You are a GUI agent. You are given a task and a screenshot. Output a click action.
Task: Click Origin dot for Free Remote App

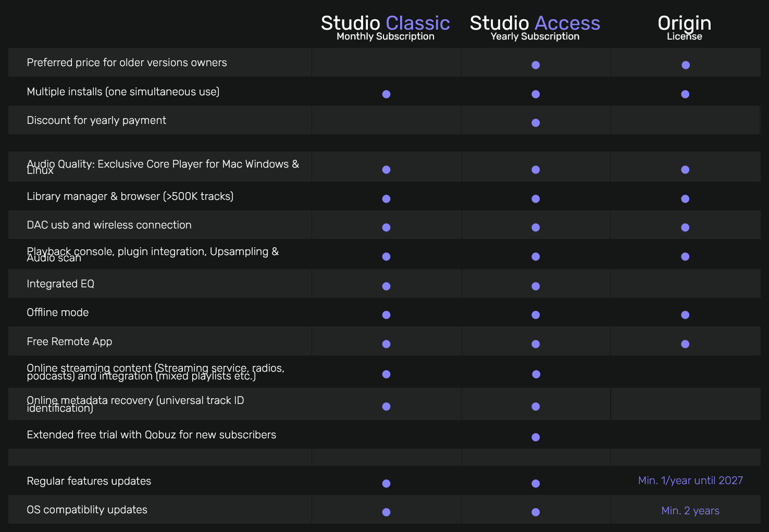[685, 344]
